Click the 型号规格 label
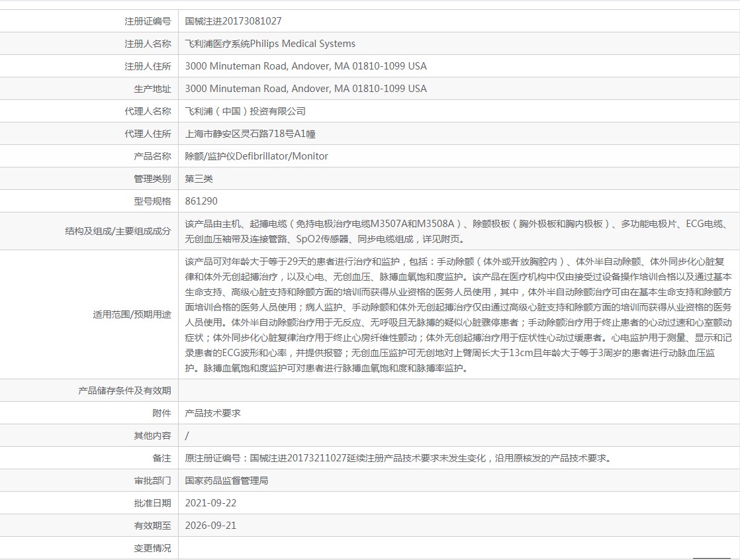This screenshot has height=560, width=740. pos(152,201)
